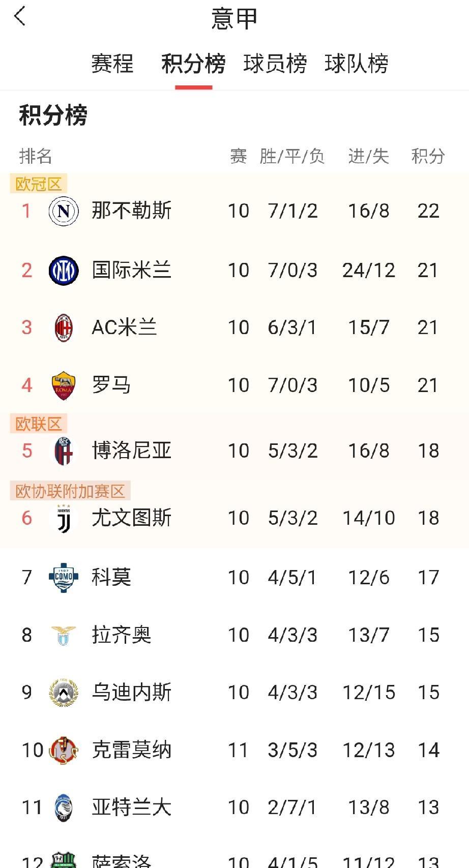Tap the Roma wolf crest
The width and height of the screenshot is (469, 868).
click(x=64, y=385)
